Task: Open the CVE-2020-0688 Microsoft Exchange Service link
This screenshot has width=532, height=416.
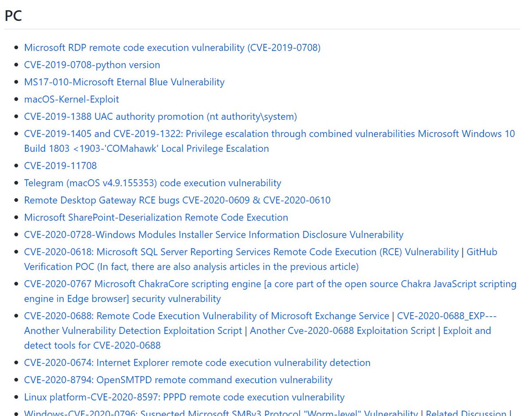Action: pyautogui.click(x=207, y=316)
